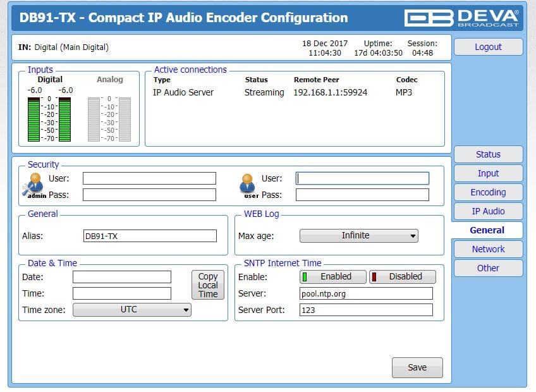The image size is (536, 392).
Task: Focus the user account Pass field
Action: pos(362,195)
